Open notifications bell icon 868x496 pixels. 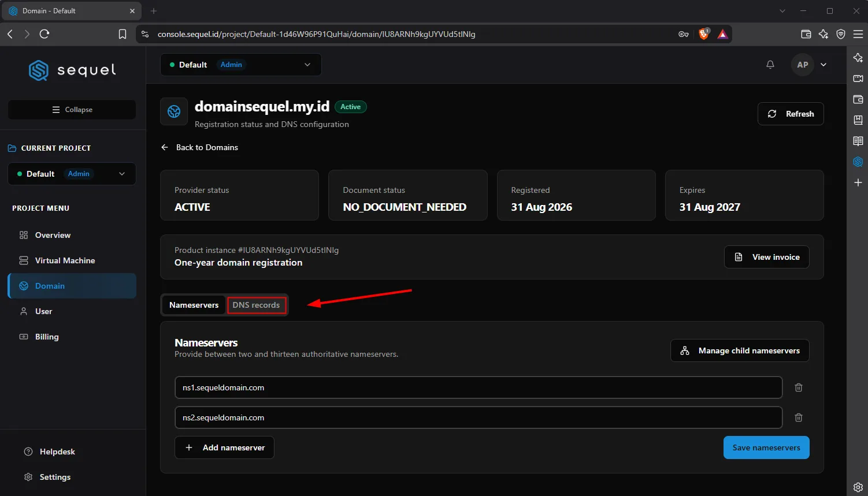(770, 65)
